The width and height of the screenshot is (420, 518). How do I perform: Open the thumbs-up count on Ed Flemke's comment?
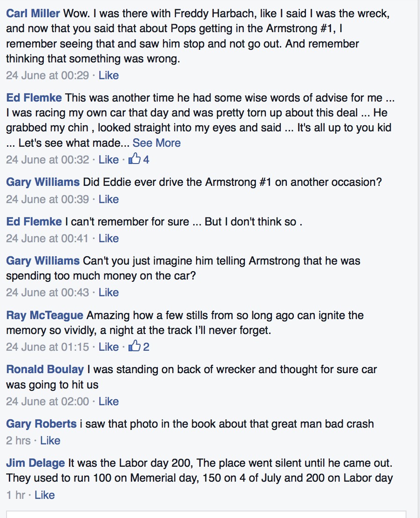139,160
